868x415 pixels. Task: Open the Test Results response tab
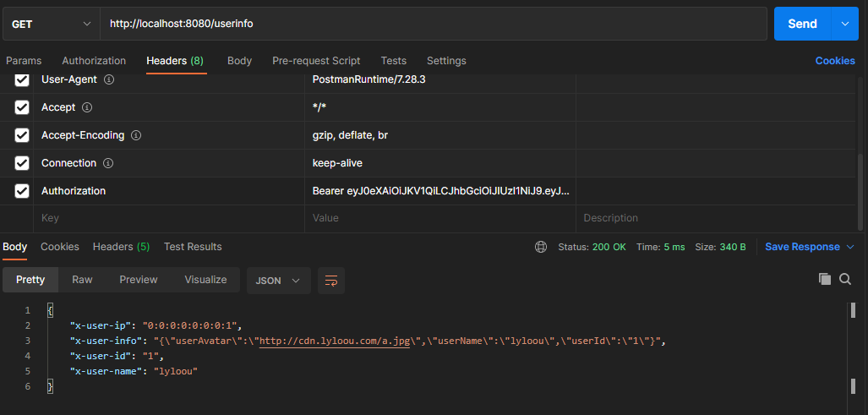point(193,247)
